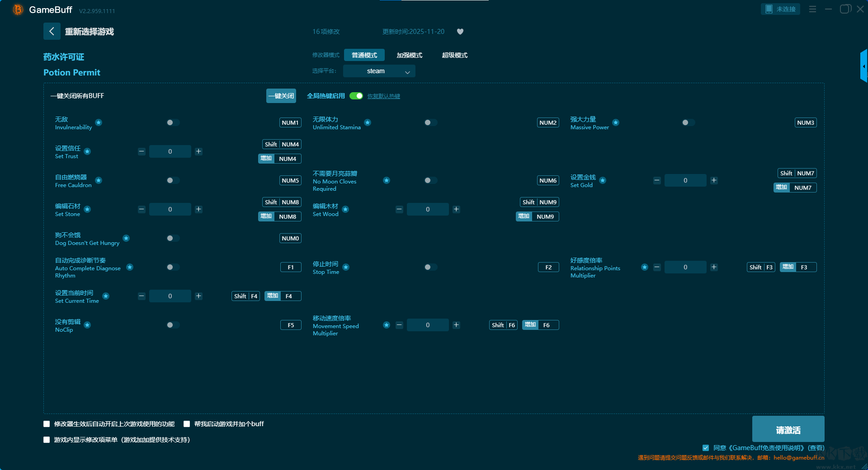The image size is (868, 470).
Task: Expand the blue side panel tab
Action: point(863,66)
